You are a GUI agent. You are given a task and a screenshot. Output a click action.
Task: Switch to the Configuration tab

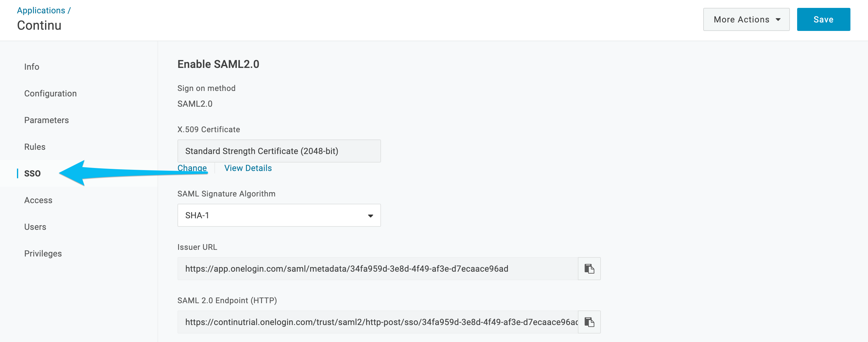pos(51,93)
